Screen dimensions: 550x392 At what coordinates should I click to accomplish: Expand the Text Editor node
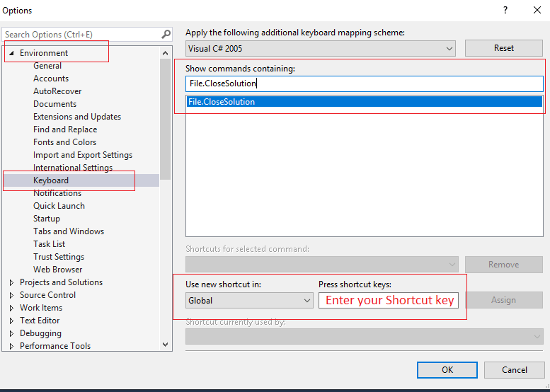coord(11,321)
